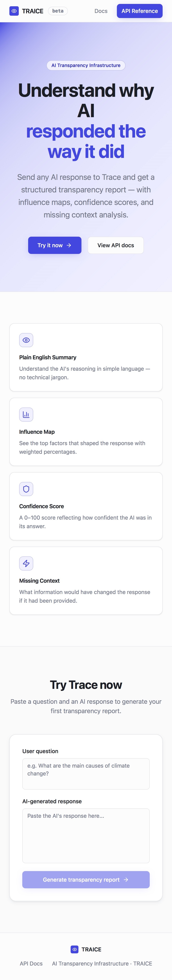Click the AI-generated response text area

coord(86,835)
